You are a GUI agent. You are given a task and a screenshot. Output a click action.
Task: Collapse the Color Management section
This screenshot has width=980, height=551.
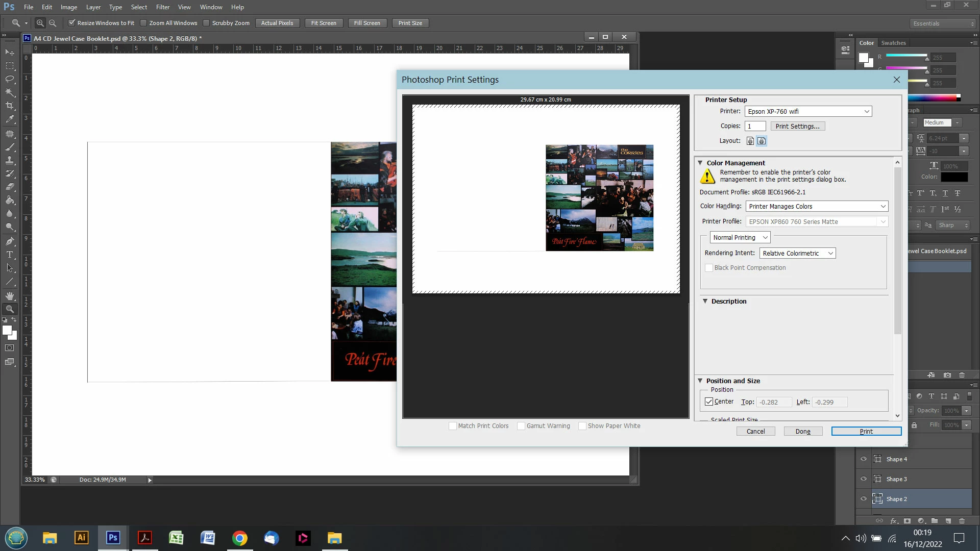pyautogui.click(x=700, y=163)
